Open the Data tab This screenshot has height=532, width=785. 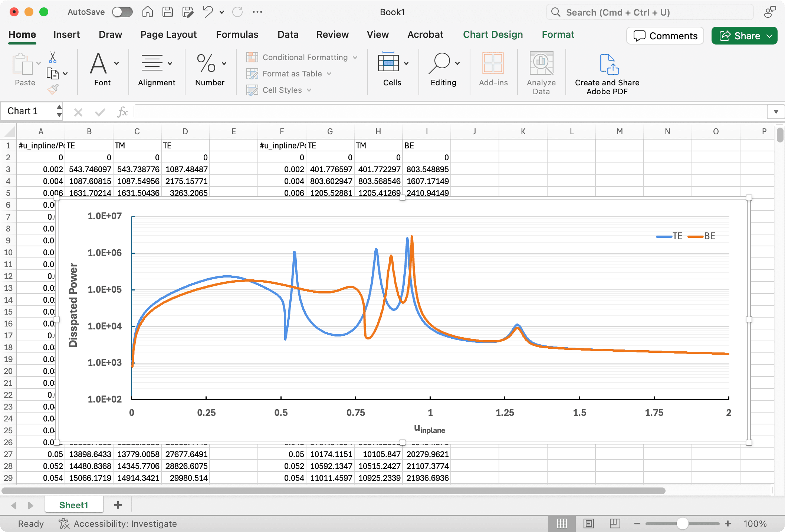coord(288,35)
